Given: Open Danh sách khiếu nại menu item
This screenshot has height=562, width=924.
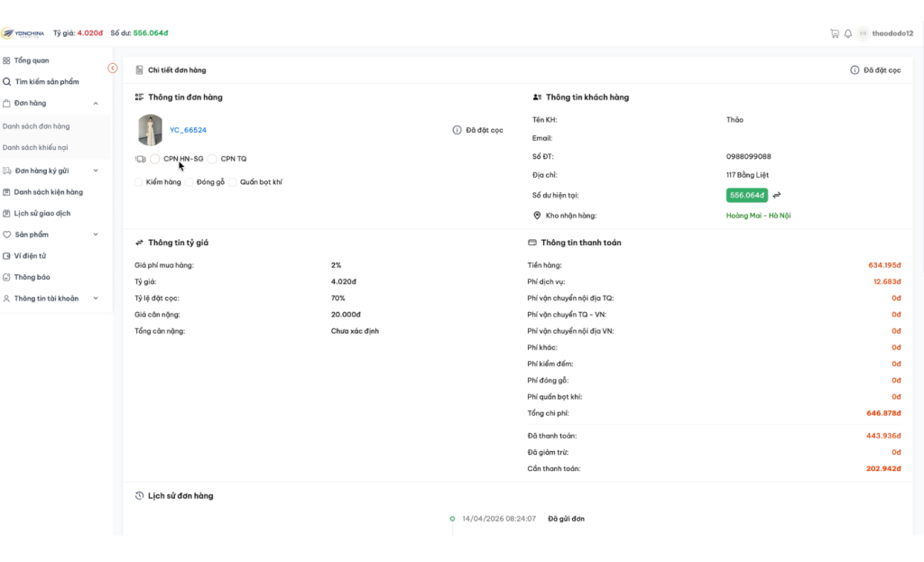Looking at the screenshot, I should [36, 147].
